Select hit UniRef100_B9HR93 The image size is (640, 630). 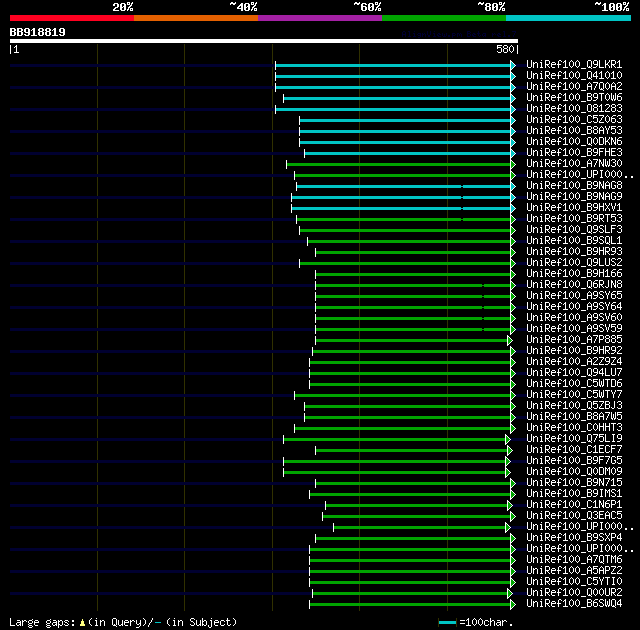click(x=574, y=252)
